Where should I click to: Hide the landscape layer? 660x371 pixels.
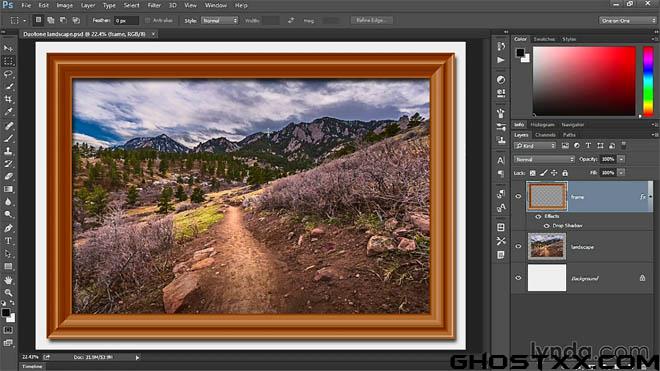(518, 246)
